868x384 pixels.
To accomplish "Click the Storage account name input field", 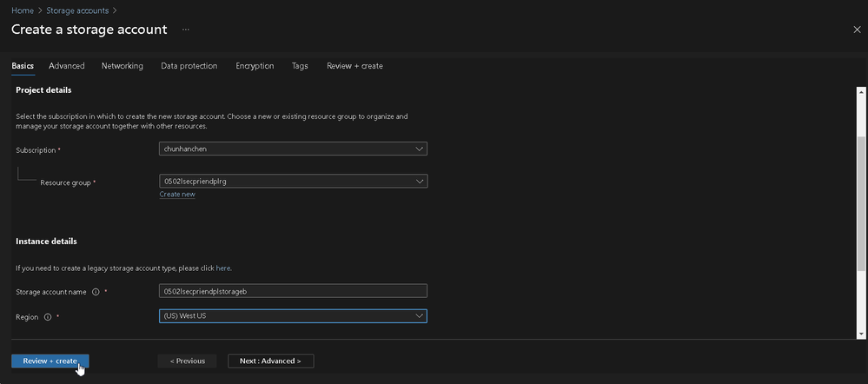I will (293, 291).
